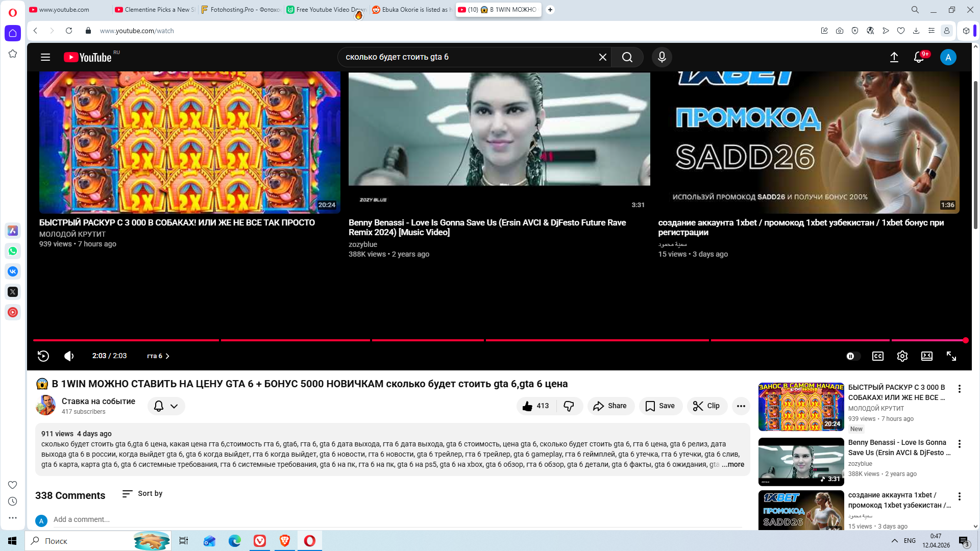Click the Create upload icon
Image resolution: width=980 pixels, height=551 pixels.
(x=894, y=57)
